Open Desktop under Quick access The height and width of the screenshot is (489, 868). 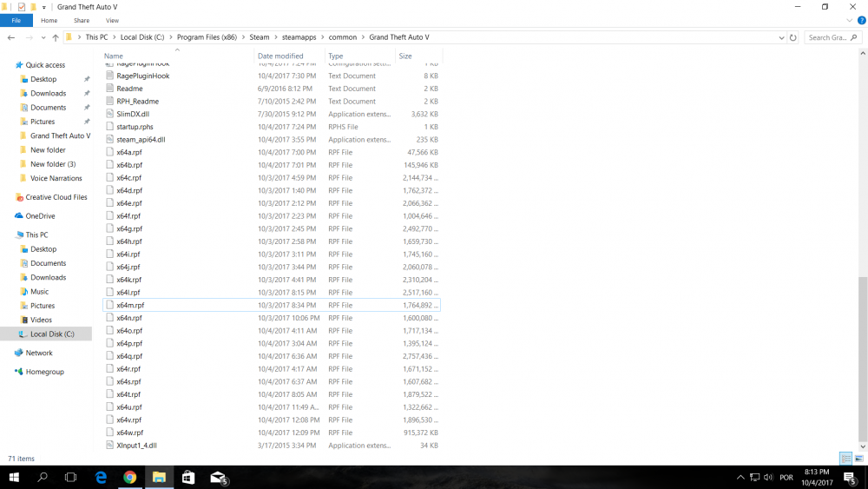43,79
